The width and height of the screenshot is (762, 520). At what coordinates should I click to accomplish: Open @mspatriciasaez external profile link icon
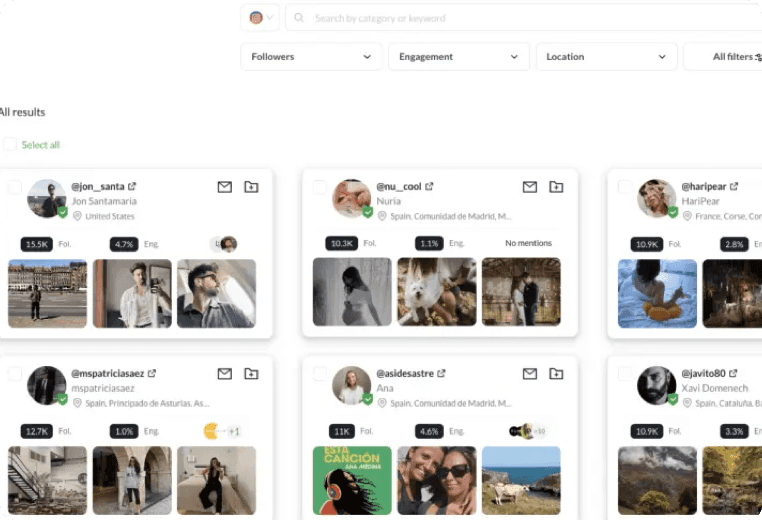tap(152, 373)
